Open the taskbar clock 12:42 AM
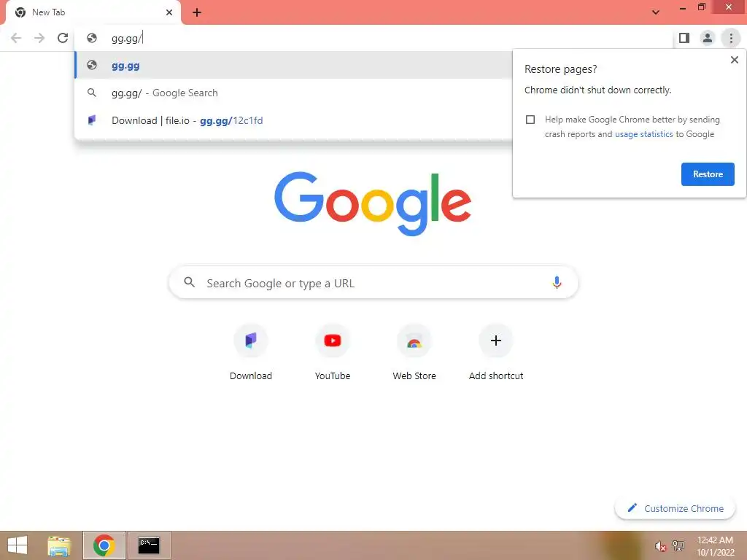The image size is (747, 560). point(715,545)
